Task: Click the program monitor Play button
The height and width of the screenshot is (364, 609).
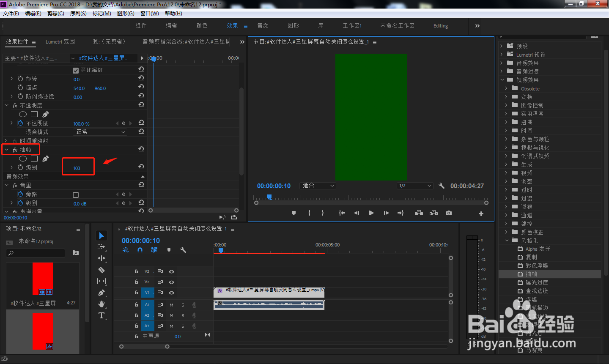Action: [x=371, y=213]
